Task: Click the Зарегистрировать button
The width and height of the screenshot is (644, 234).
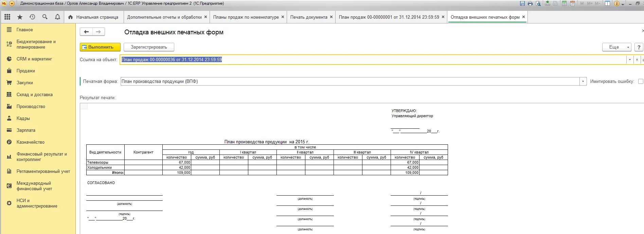Action: [149, 47]
